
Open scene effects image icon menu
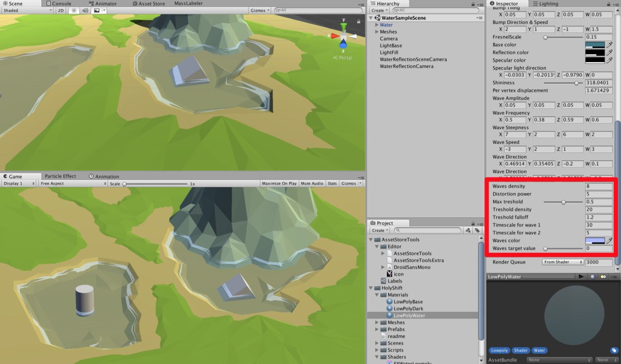(98, 10)
